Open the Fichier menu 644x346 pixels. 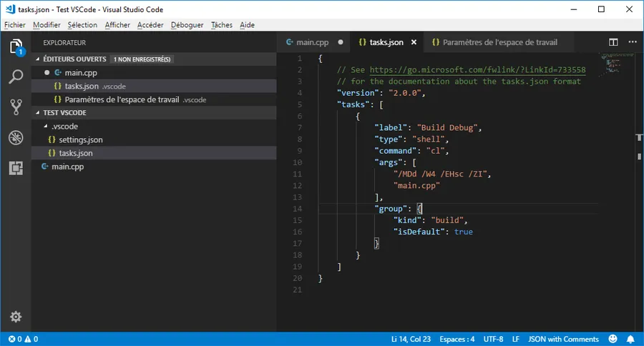pyautogui.click(x=15, y=25)
